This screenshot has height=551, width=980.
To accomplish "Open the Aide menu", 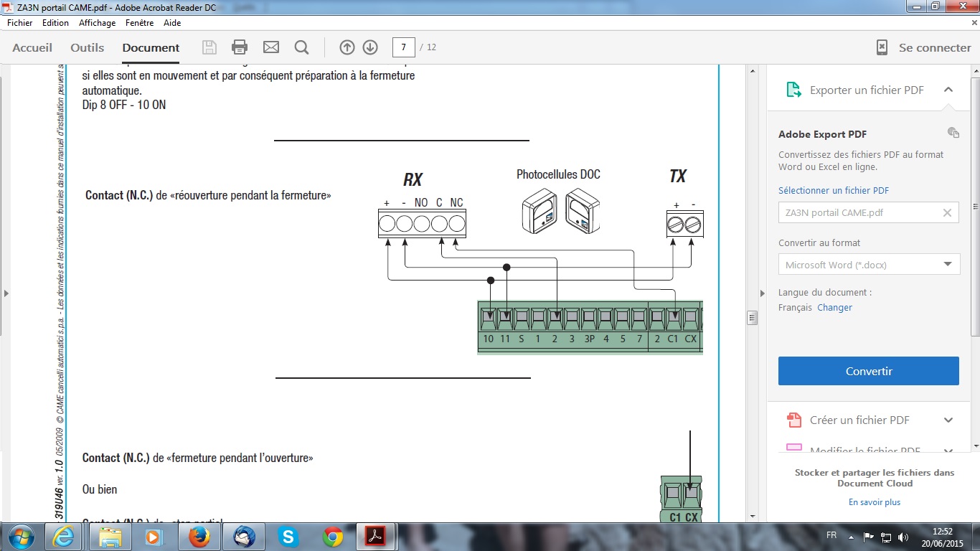I will [172, 22].
